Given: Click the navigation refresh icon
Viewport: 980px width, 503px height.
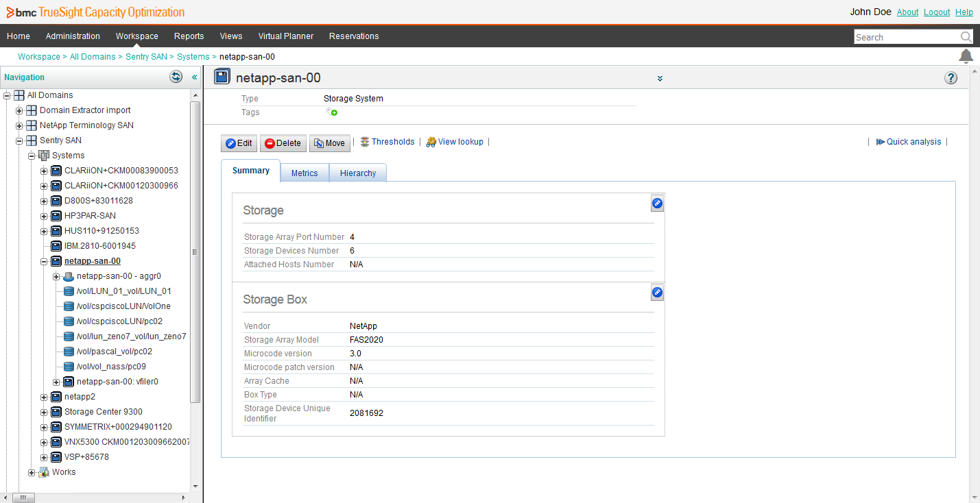Looking at the screenshot, I should [176, 77].
